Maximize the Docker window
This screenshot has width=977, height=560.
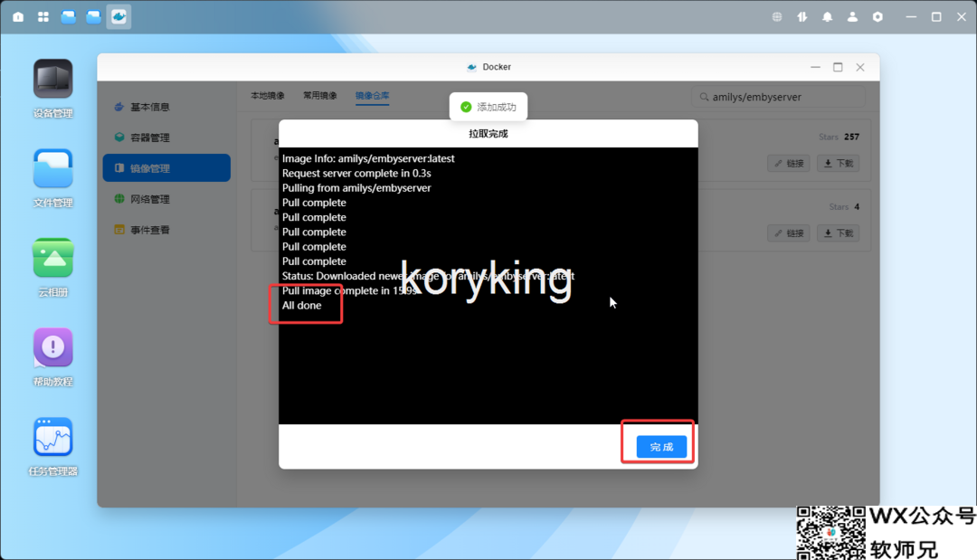[x=838, y=67]
